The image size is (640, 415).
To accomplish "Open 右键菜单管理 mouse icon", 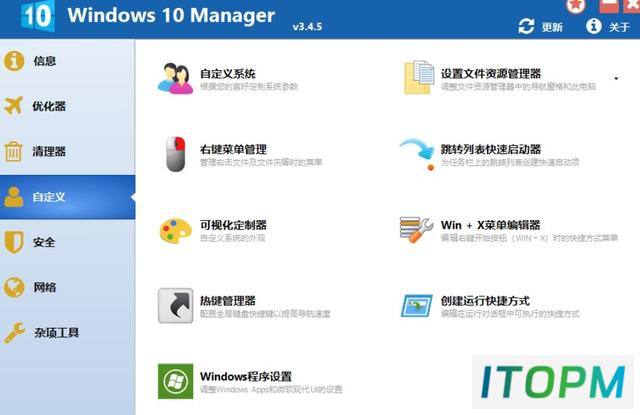I will (176, 154).
